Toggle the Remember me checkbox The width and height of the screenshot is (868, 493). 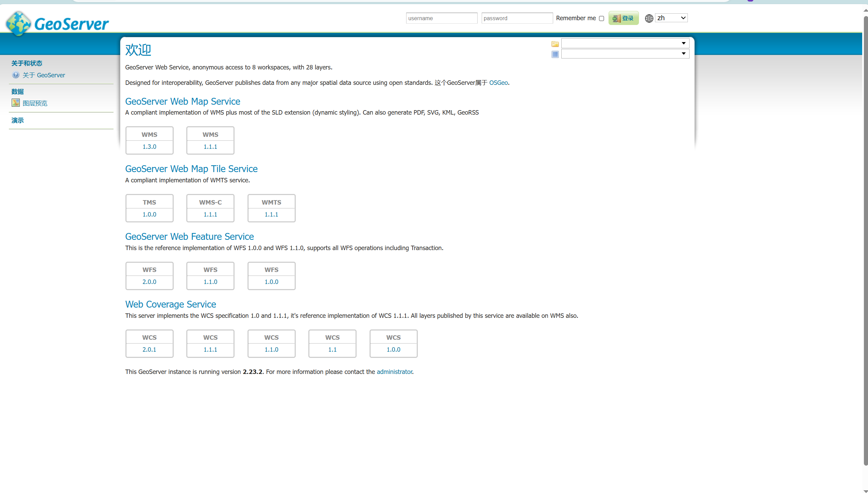coord(601,18)
